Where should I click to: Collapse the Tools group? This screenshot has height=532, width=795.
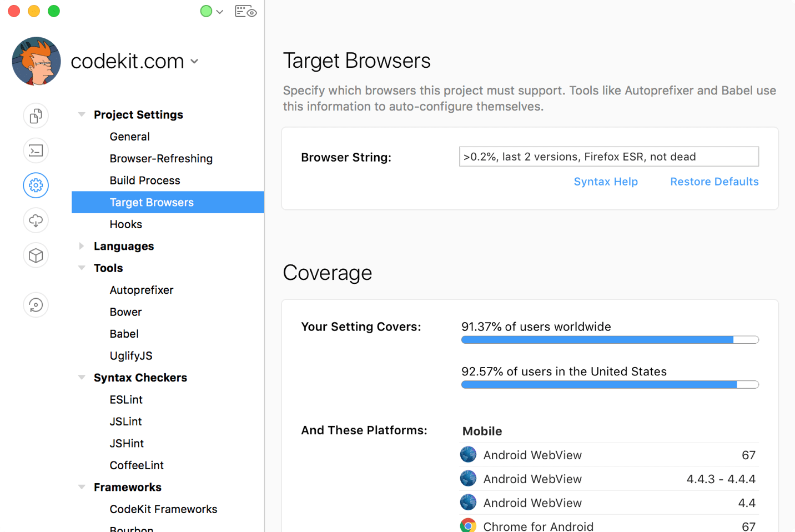click(x=82, y=268)
